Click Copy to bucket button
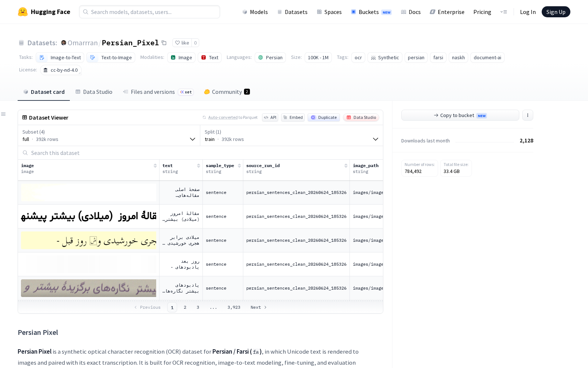Viewport: 588px width, 368px height. click(460, 115)
